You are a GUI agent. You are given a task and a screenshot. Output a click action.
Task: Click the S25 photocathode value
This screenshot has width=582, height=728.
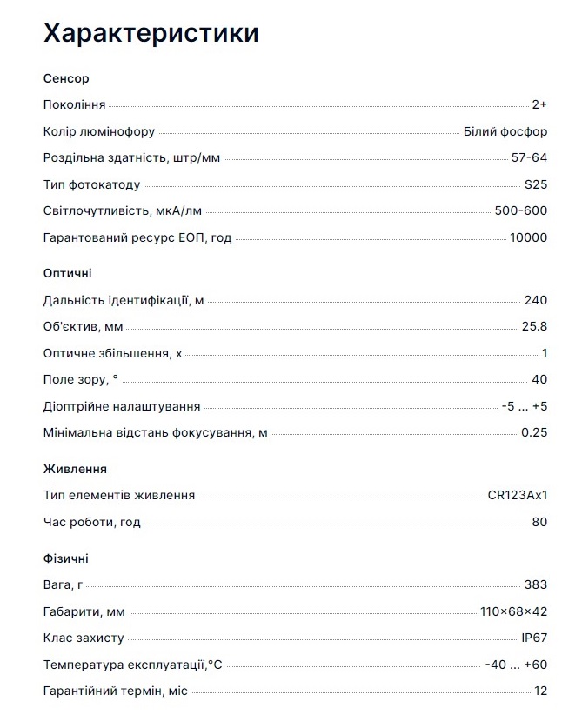pyautogui.click(x=536, y=185)
